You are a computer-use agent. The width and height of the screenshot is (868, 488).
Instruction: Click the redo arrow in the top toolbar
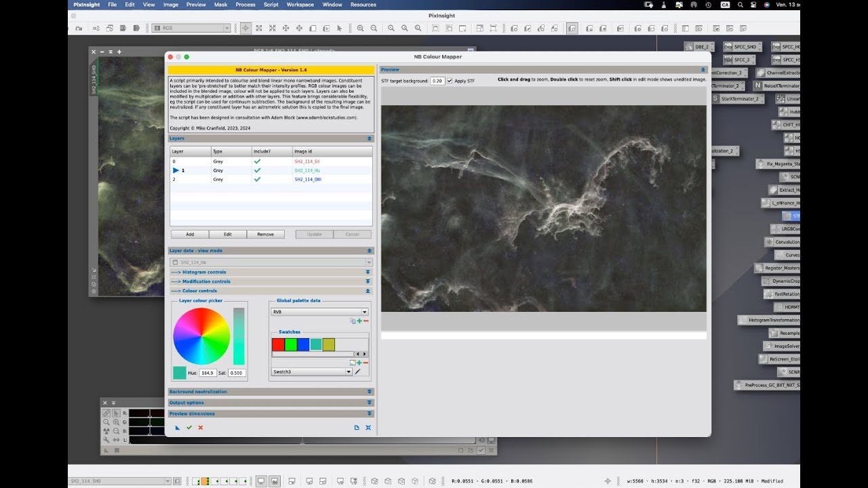tap(79, 28)
